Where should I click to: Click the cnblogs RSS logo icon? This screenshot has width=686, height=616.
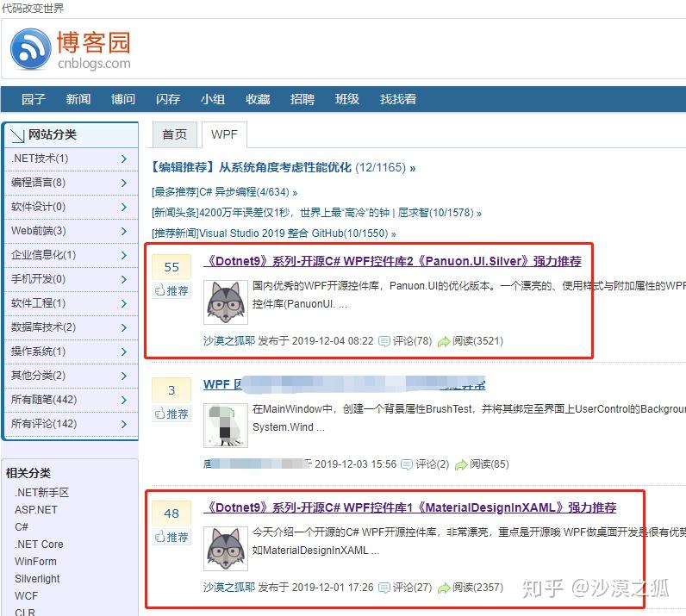tap(31, 49)
